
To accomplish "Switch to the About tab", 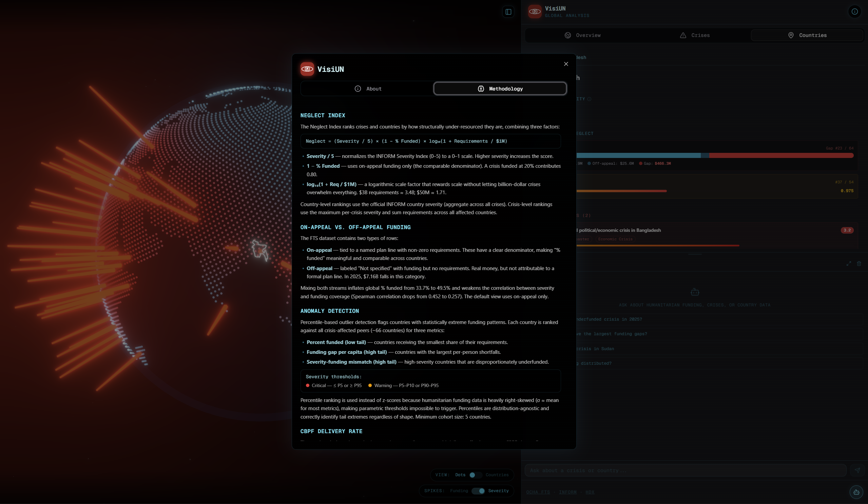I will [x=367, y=89].
